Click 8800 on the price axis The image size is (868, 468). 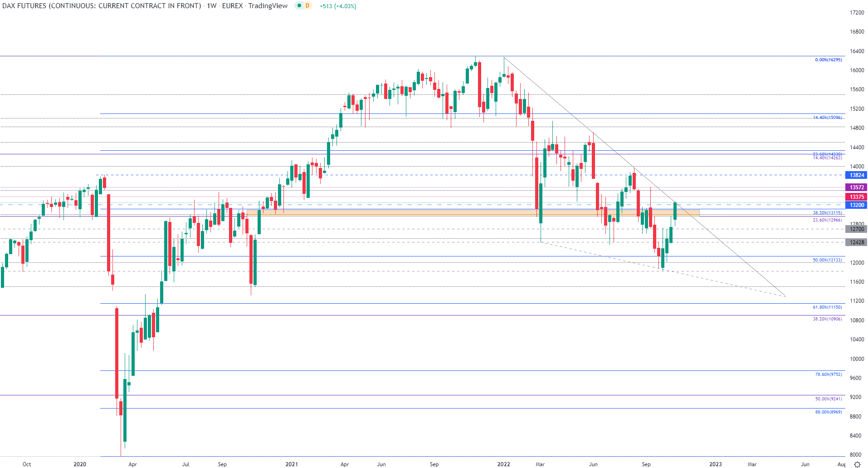tap(855, 417)
